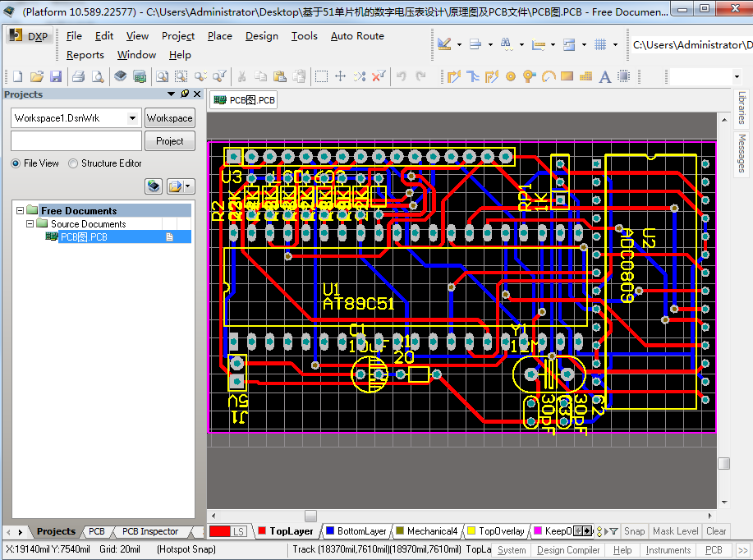753x560 pixels.
Task: Collapse the Source Documents folder
Action: (30, 223)
